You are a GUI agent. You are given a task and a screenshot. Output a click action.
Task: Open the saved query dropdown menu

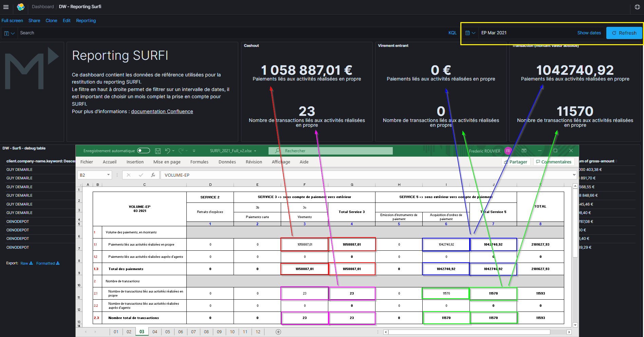9,33
